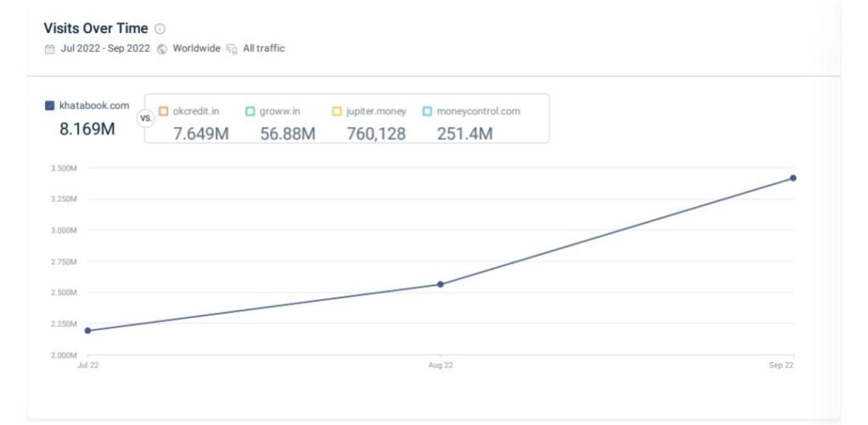Enable the moneycontrol.com checkbox
This screenshot has width=868, height=425.
427,111
